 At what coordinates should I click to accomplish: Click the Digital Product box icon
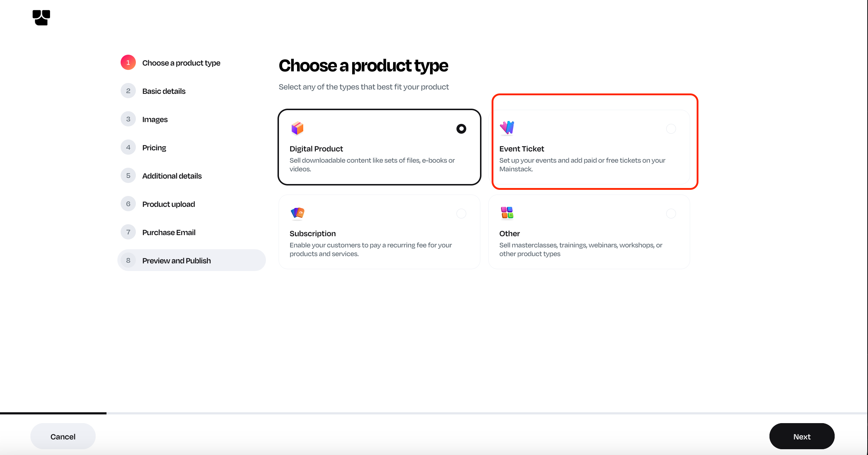point(297,128)
